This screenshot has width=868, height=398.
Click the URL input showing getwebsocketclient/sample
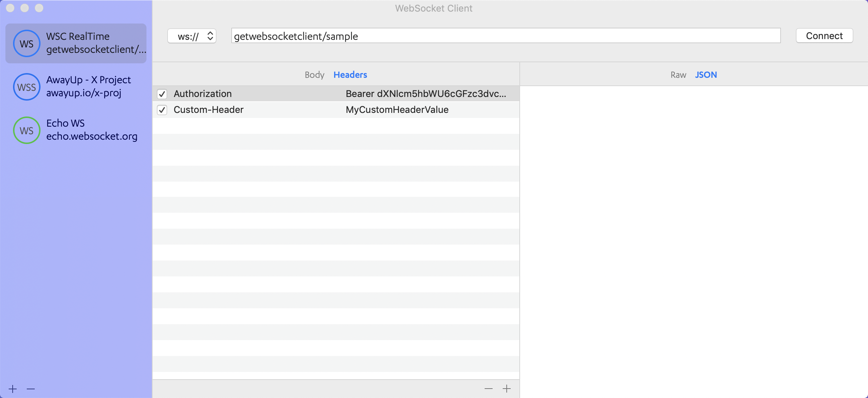[x=506, y=36]
